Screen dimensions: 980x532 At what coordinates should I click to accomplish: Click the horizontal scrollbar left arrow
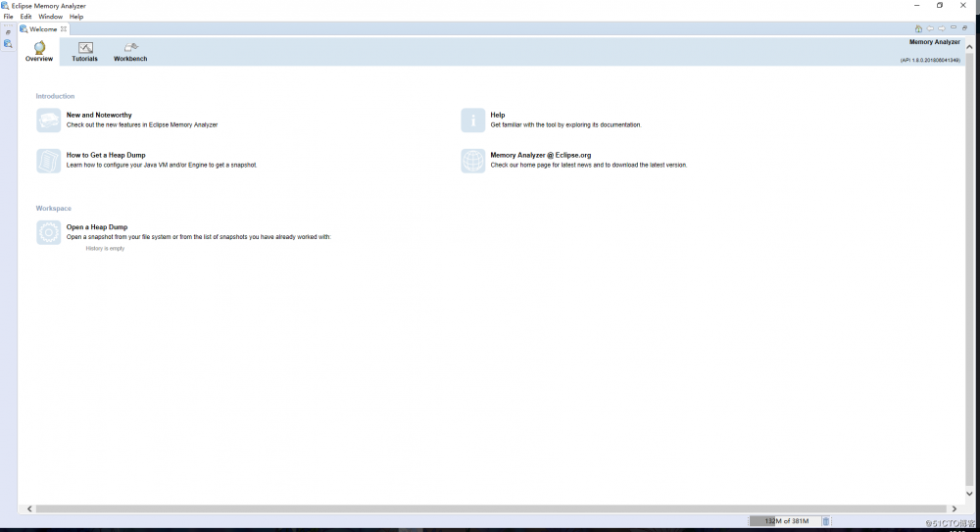[x=29, y=508]
